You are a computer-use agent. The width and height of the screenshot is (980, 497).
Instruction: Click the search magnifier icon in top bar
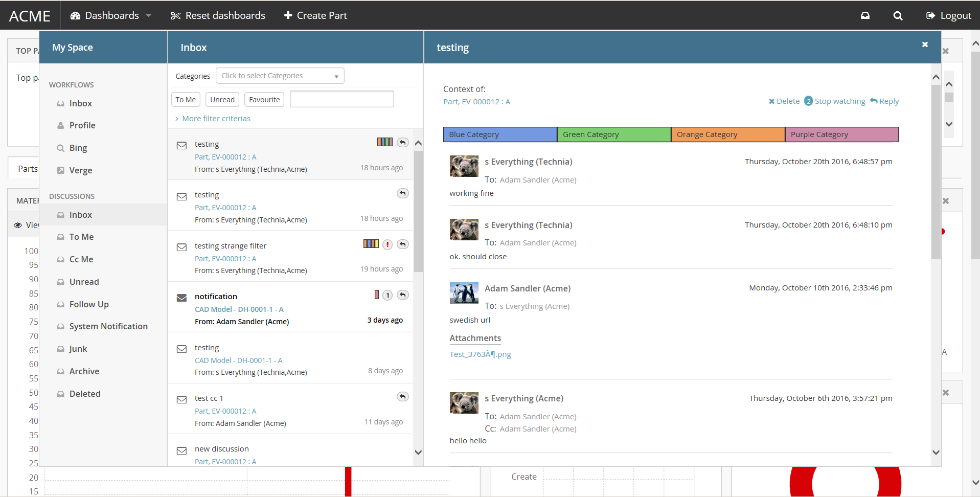897,16
